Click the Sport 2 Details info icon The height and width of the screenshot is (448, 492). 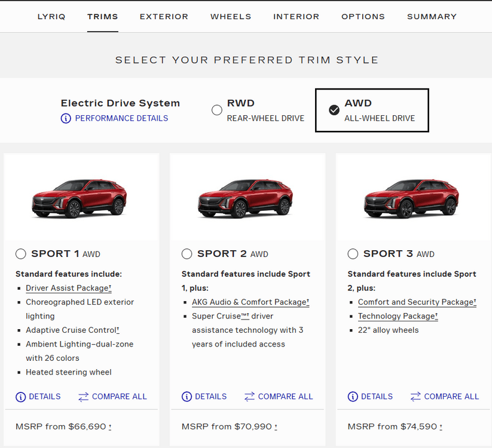[187, 397]
